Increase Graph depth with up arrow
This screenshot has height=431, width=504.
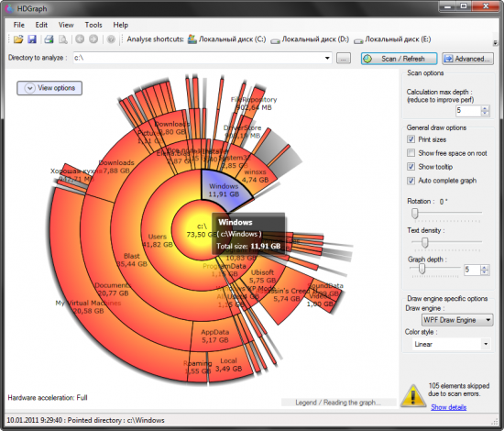pyautogui.click(x=485, y=267)
